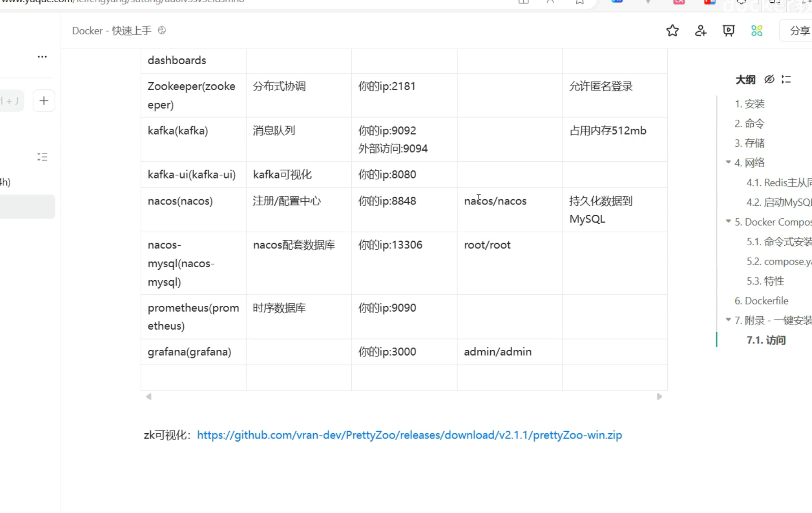Click the 你的ip:8848 address cell
The width and height of the screenshot is (812, 513).
click(x=404, y=209)
